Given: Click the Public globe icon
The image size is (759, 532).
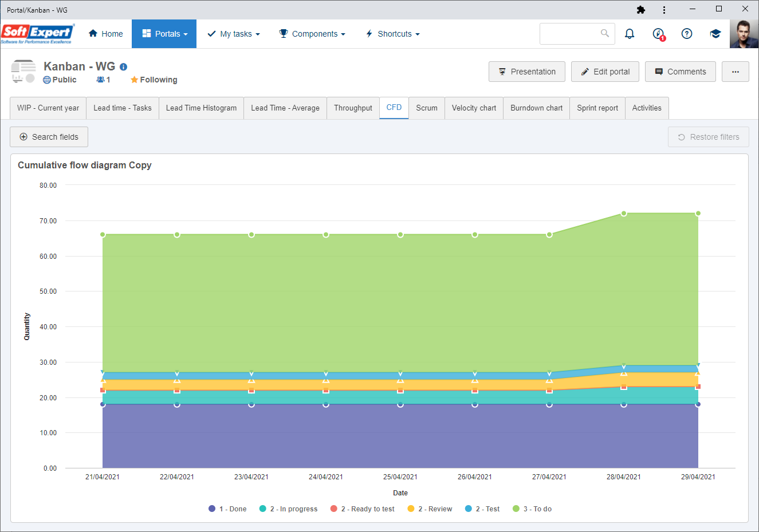Looking at the screenshot, I should tap(47, 80).
